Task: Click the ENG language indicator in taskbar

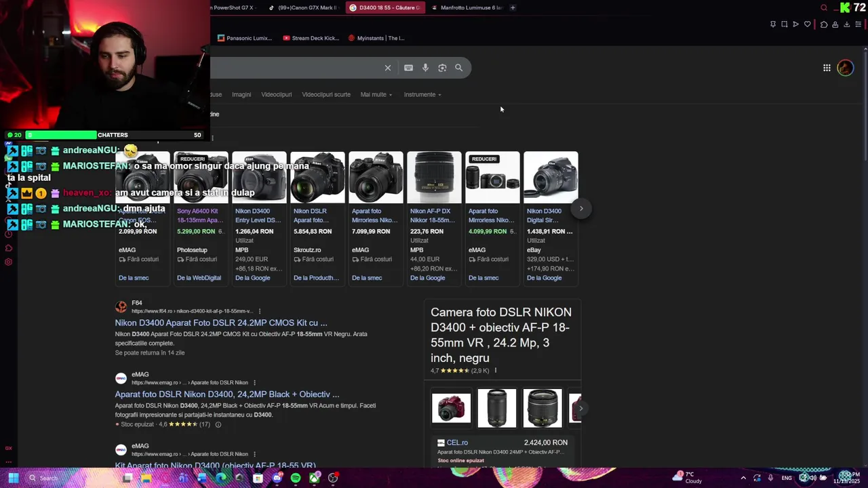Action: pos(787,478)
